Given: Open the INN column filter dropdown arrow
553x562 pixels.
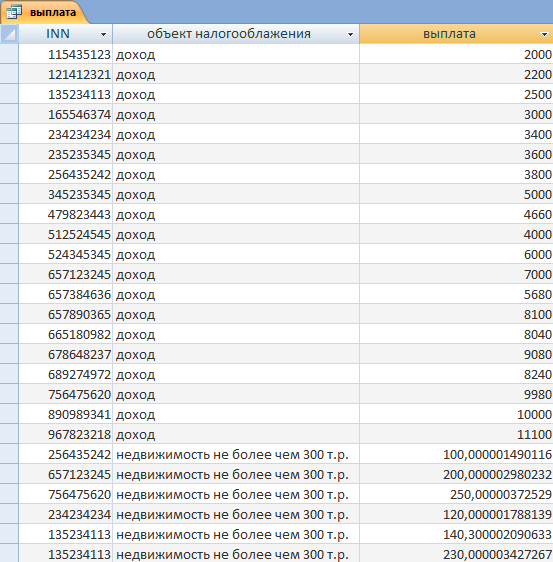Looking at the screenshot, I should pyautogui.click(x=103, y=34).
